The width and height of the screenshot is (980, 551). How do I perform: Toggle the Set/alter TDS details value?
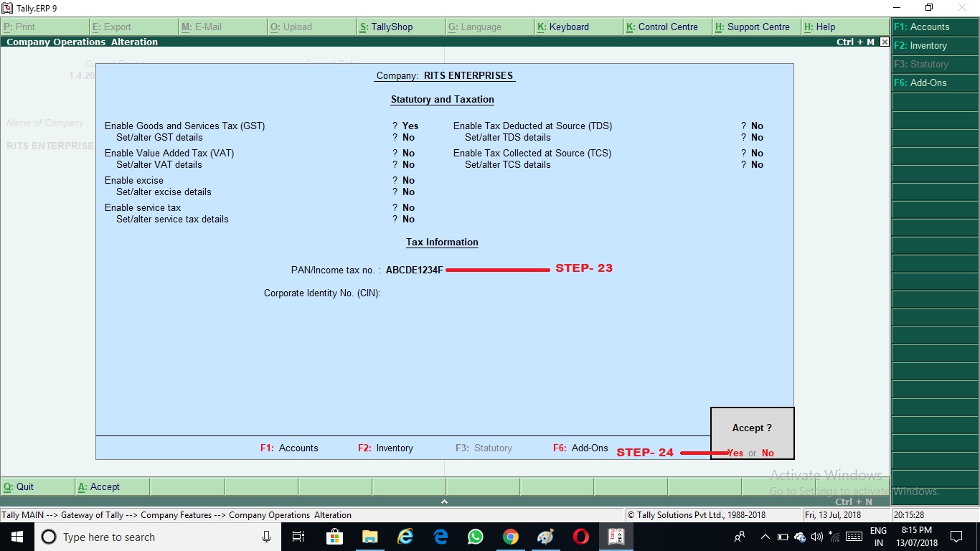(757, 138)
